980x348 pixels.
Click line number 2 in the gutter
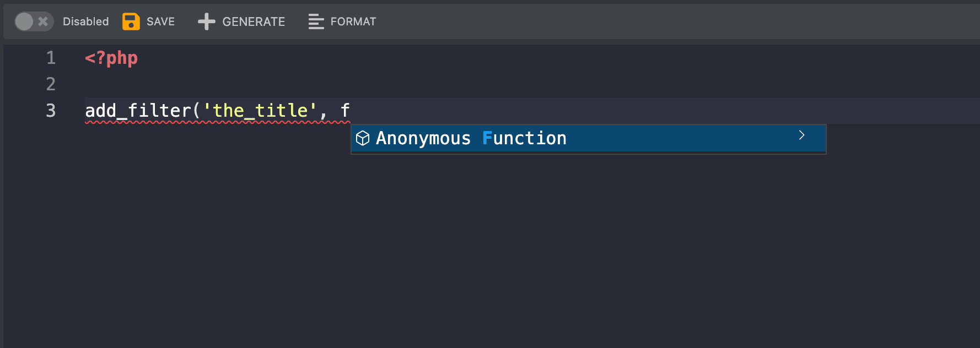pos(51,84)
